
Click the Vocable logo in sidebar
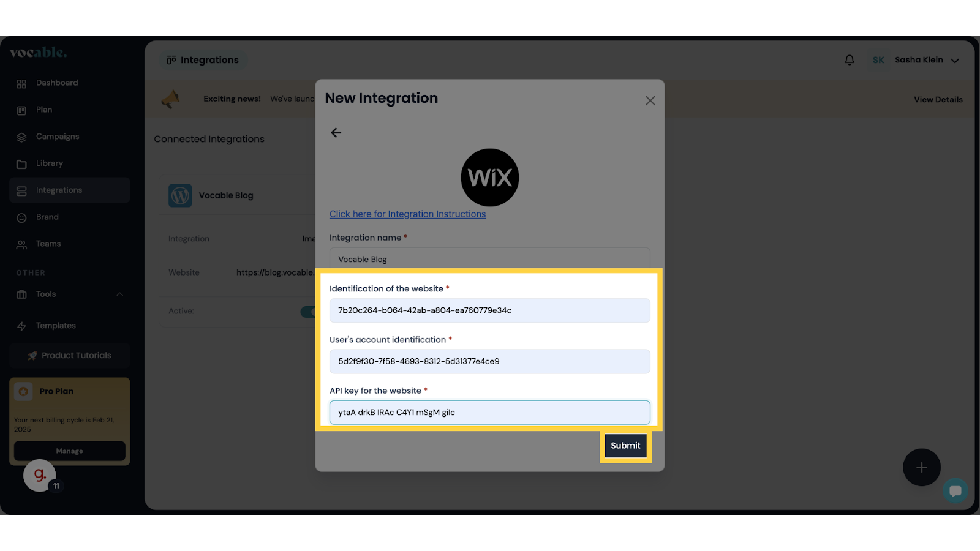click(38, 53)
